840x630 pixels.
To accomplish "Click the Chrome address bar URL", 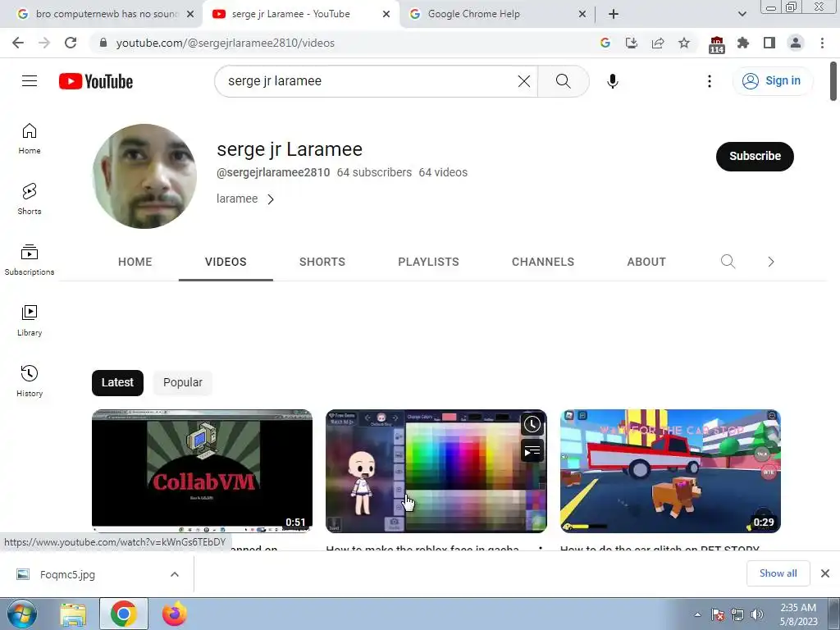I will coord(225,43).
